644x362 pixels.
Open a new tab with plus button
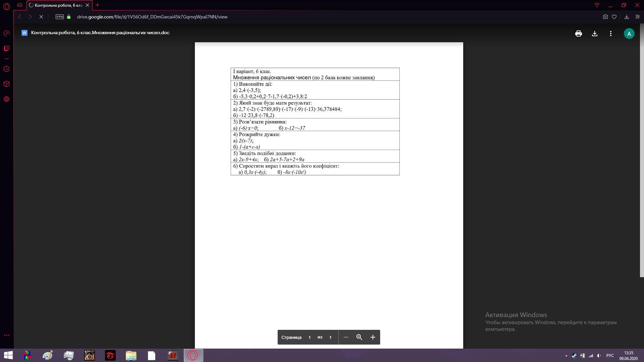click(x=97, y=5)
